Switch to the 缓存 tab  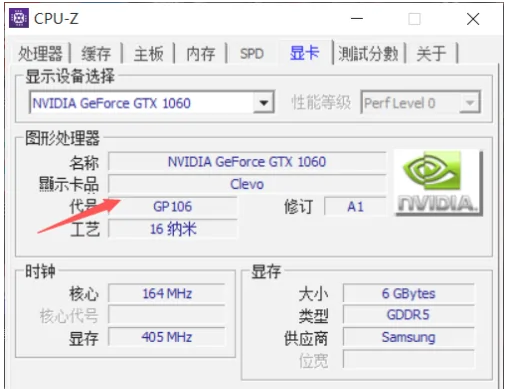pyautogui.click(x=96, y=53)
